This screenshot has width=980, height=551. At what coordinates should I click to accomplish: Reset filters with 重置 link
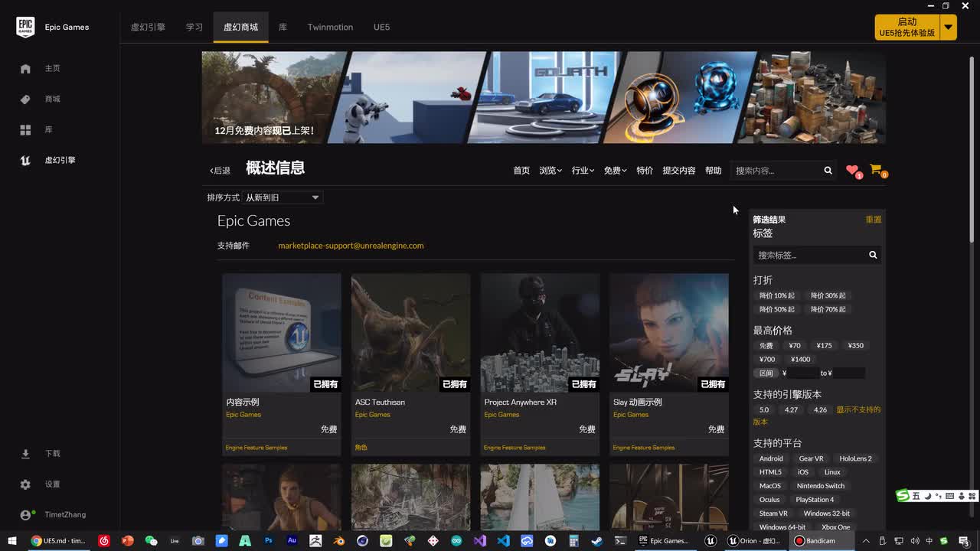(x=874, y=220)
